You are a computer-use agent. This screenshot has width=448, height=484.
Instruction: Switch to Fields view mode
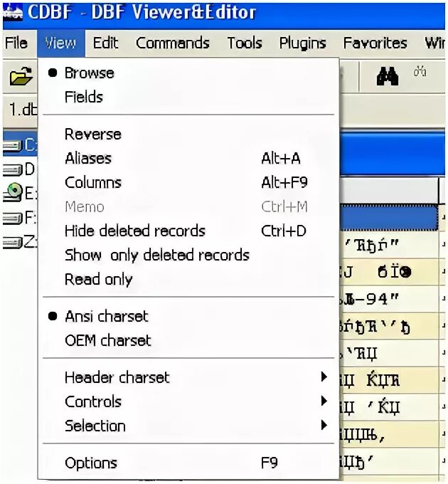tap(188, 98)
